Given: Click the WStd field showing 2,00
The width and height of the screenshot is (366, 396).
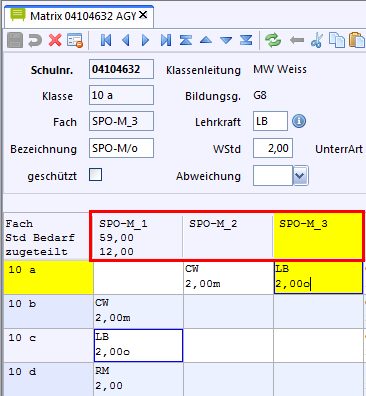Looking at the screenshot, I should 273,148.
